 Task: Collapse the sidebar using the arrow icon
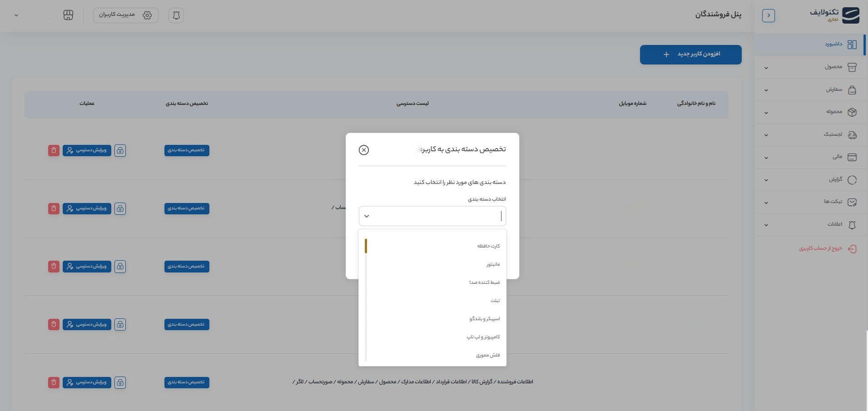coord(769,15)
